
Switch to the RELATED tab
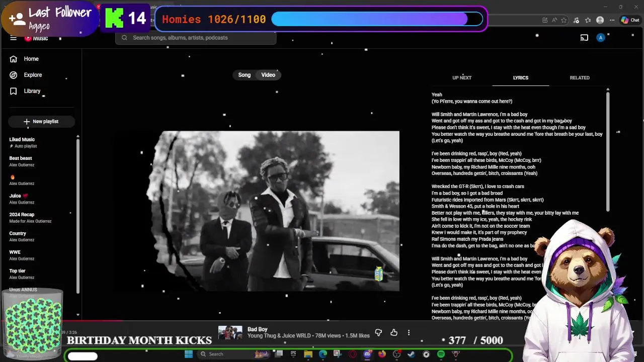[580, 78]
